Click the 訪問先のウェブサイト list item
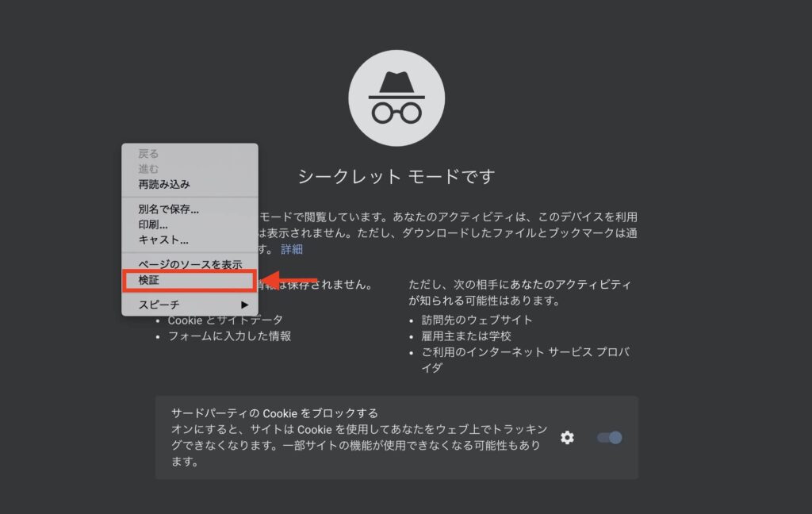This screenshot has width=812, height=514. (477, 320)
